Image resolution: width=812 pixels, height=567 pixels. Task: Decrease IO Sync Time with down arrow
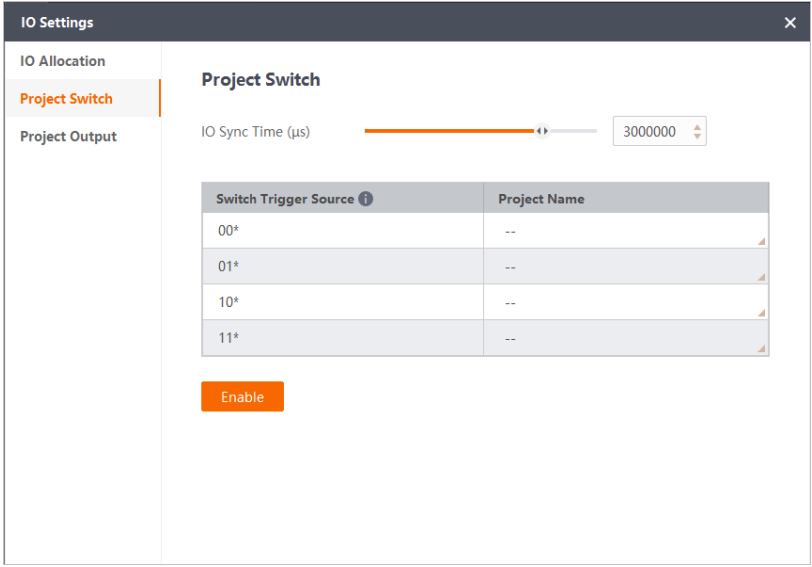point(697,136)
